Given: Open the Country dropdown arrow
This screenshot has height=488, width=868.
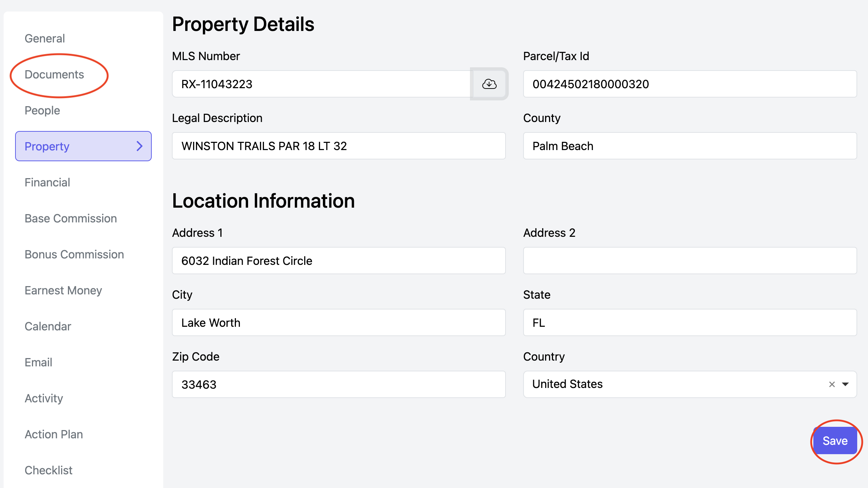Looking at the screenshot, I should (x=846, y=384).
